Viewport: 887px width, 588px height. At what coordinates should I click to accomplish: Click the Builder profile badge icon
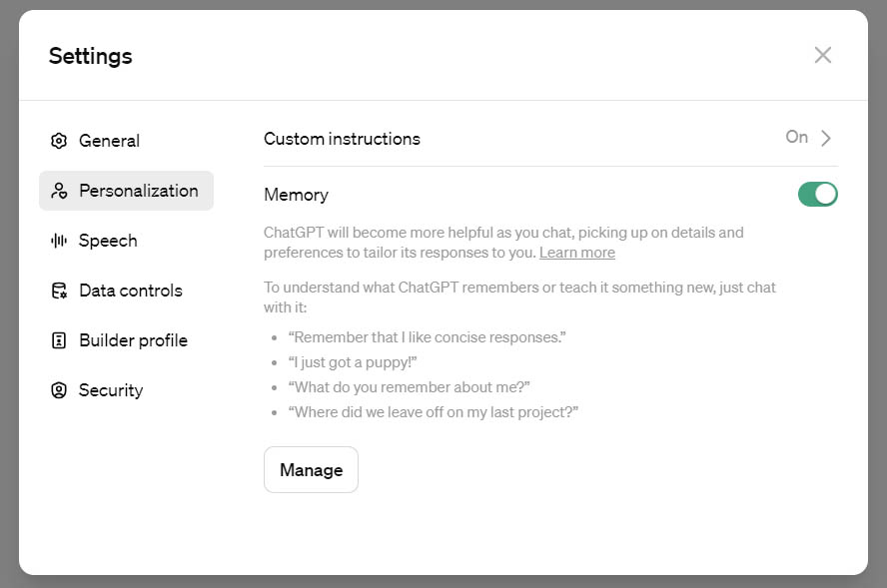pyautogui.click(x=59, y=340)
